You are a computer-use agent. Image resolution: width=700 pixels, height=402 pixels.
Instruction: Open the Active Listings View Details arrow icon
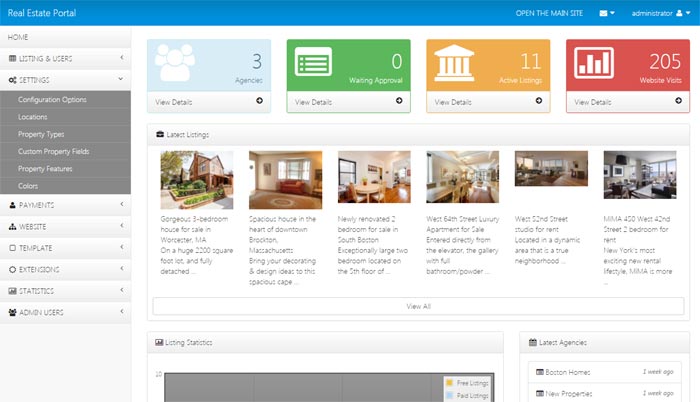click(x=539, y=101)
